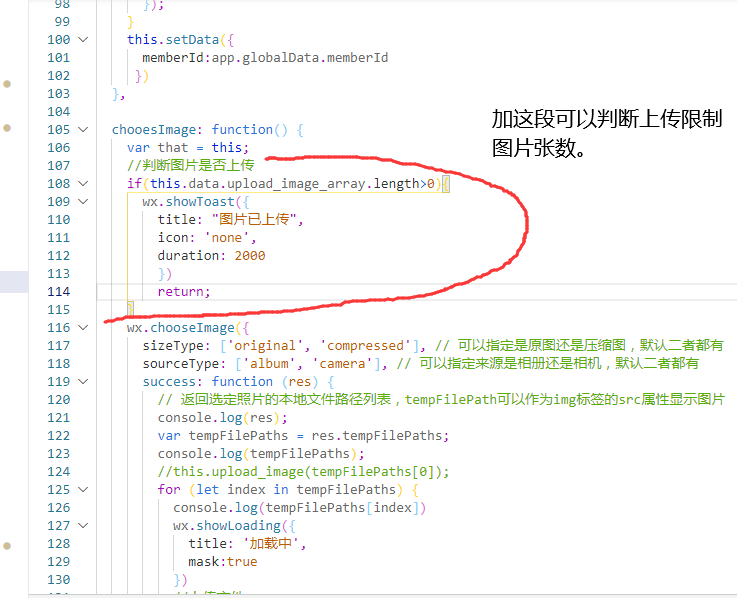Click the margin dot beside line 128

tap(7, 546)
